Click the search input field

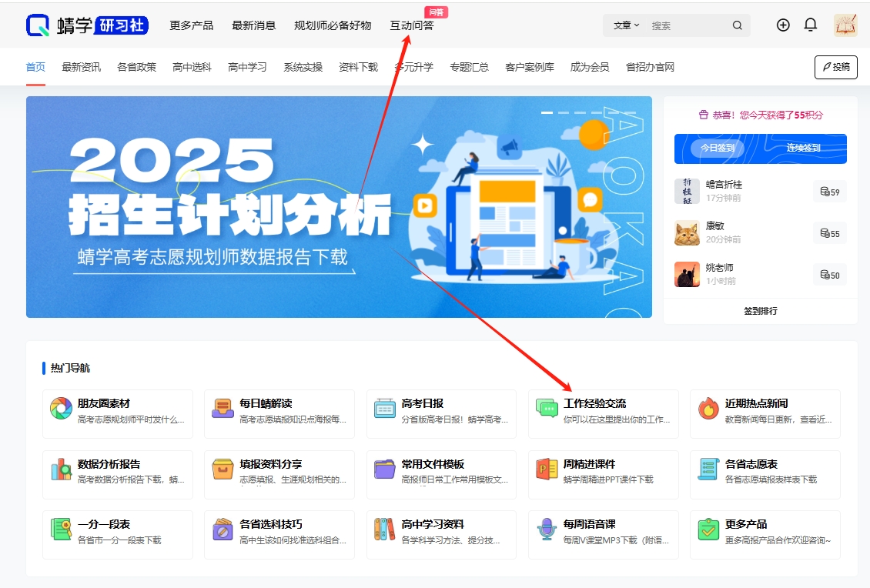[678, 25]
